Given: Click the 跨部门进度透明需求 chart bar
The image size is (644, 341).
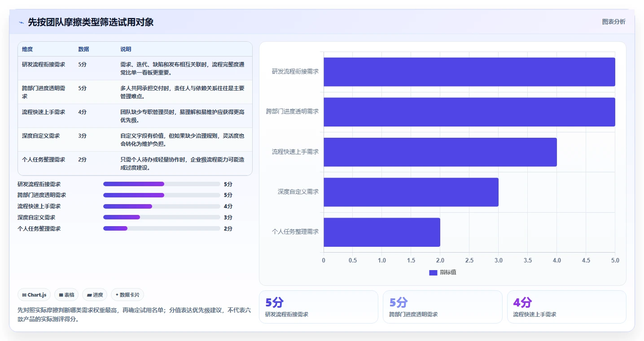Looking at the screenshot, I should 469,112.
